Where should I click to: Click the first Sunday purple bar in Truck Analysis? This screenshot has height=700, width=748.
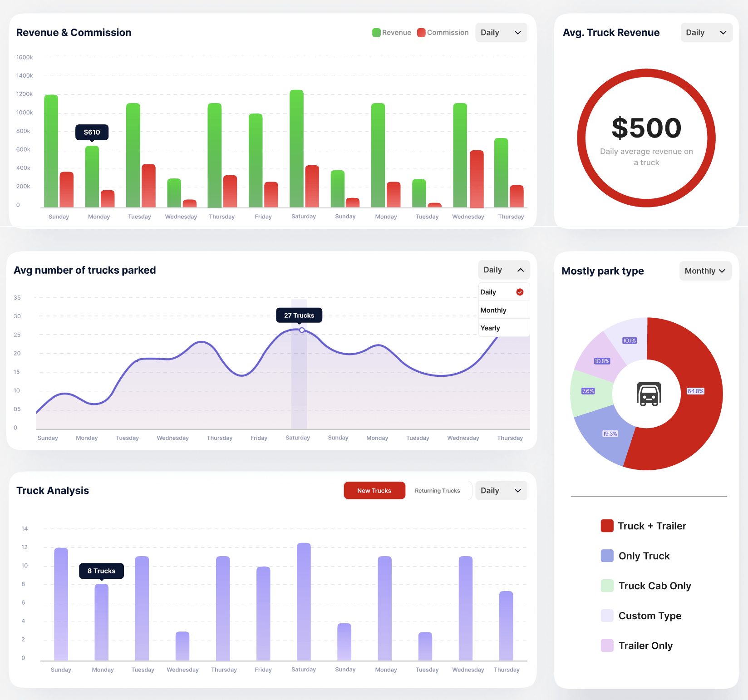[61, 604]
